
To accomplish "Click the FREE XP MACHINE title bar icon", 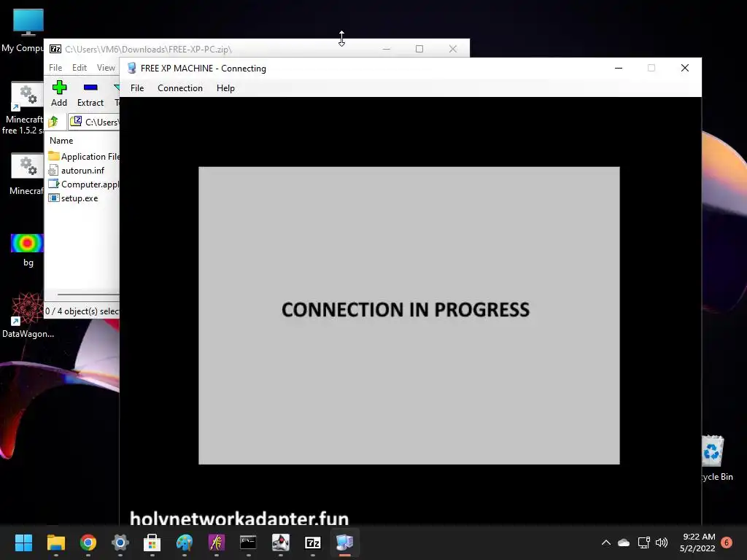I will [132, 68].
